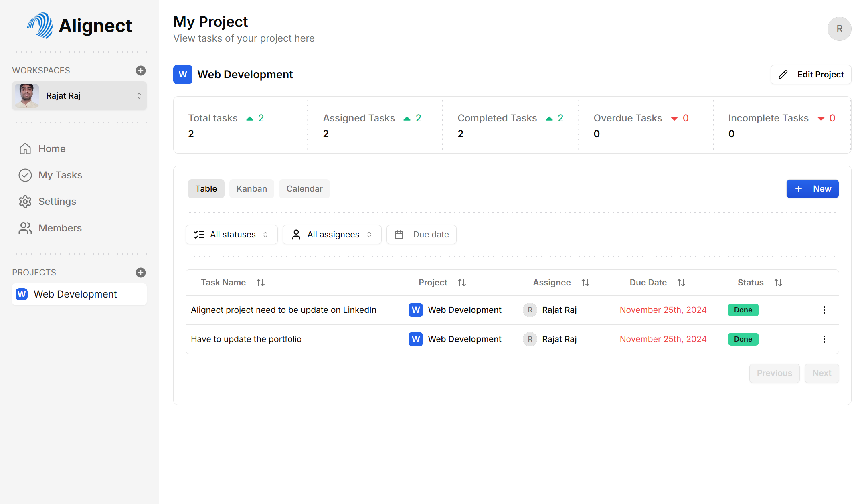Image resolution: width=866 pixels, height=504 pixels.
Task: Open user profile avatar R
Action: (x=840, y=29)
